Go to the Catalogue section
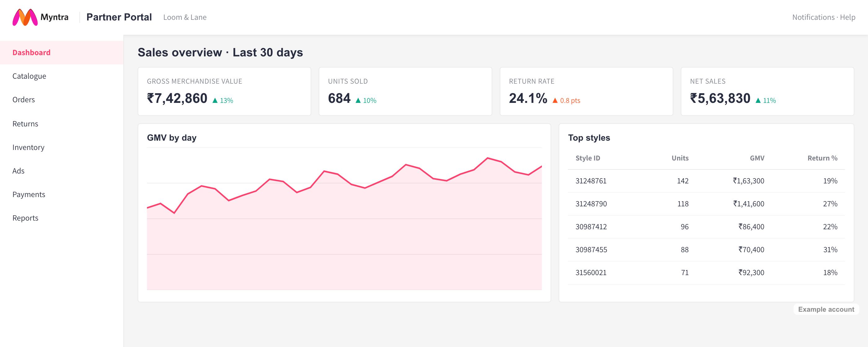The width and height of the screenshot is (868, 347). (62, 76)
